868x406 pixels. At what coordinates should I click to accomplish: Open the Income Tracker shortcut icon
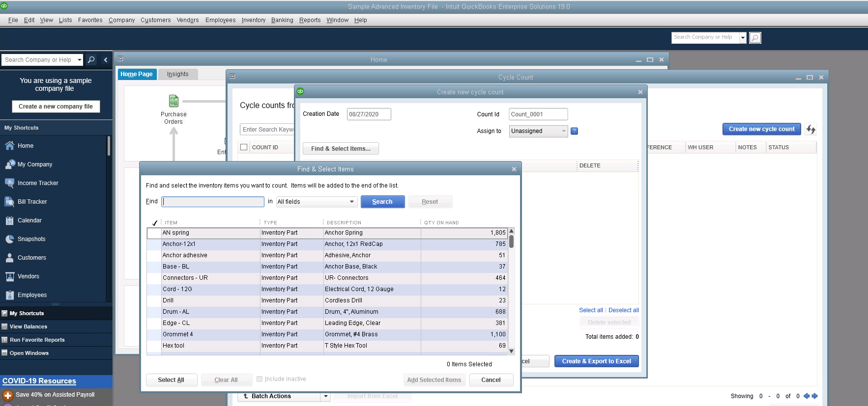pyautogui.click(x=9, y=183)
